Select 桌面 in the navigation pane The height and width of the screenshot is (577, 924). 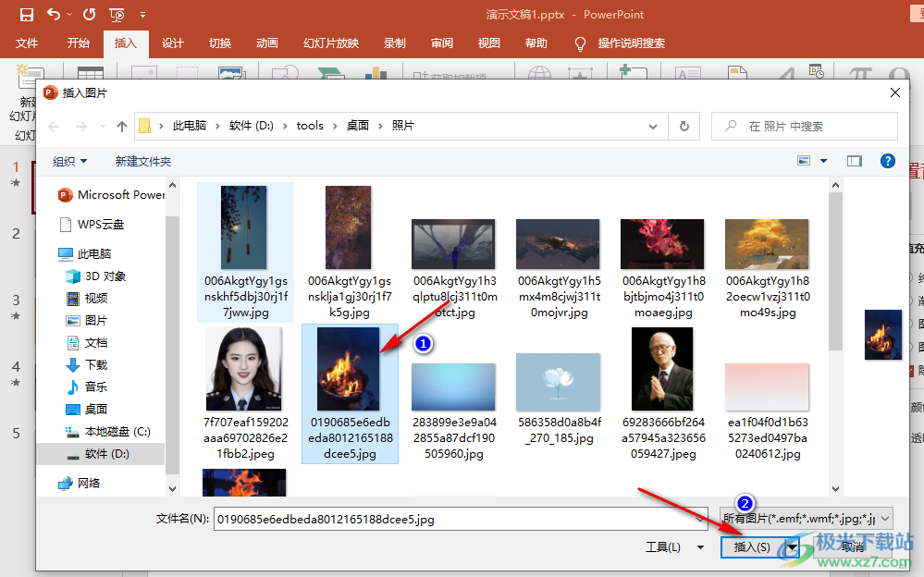[x=87, y=409]
